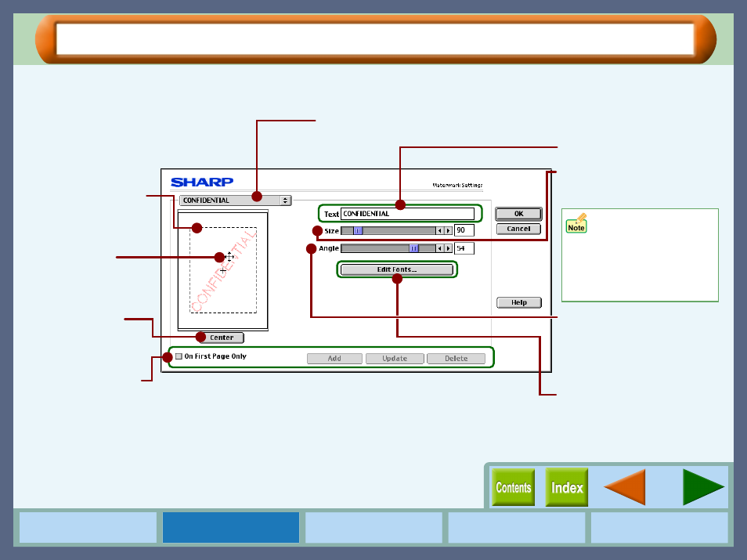Image resolution: width=747 pixels, height=560 pixels.
Task: Click the Size slider right arrow
Action: pyautogui.click(x=448, y=231)
